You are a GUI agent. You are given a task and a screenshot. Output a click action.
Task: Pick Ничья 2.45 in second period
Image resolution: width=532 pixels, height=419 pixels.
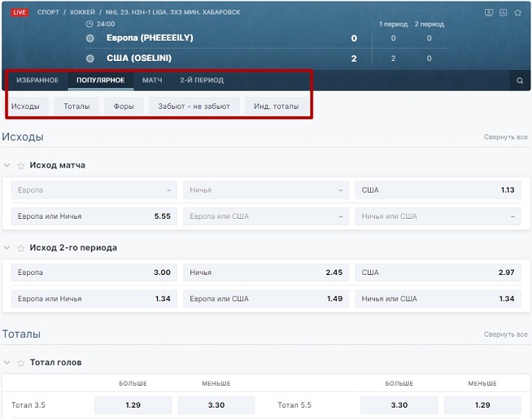265,273
